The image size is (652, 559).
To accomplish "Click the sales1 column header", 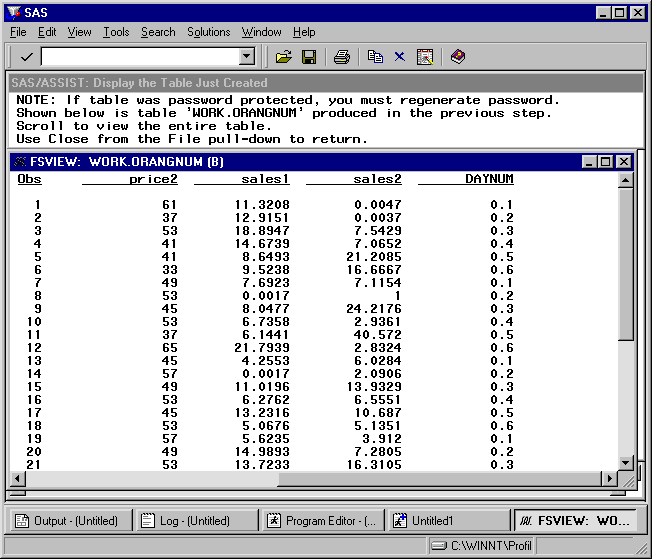I will (242, 179).
